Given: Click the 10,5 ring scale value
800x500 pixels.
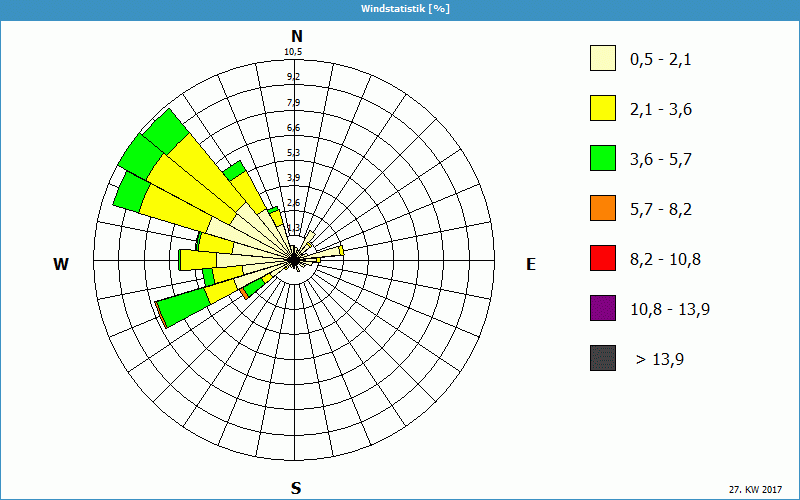Looking at the screenshot, I should (x=293, y=52).
